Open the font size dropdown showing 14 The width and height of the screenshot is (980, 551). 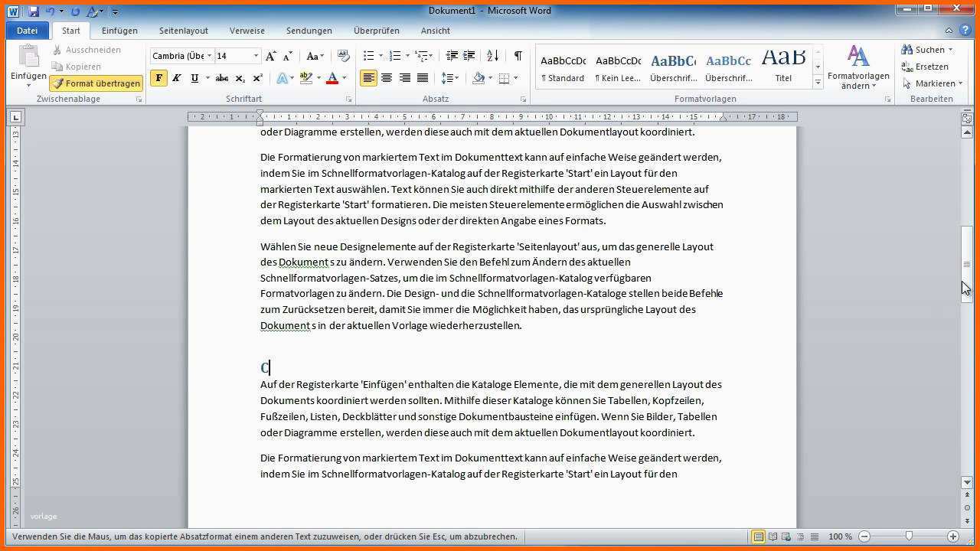pyautogui.click(x=256, y=56)
